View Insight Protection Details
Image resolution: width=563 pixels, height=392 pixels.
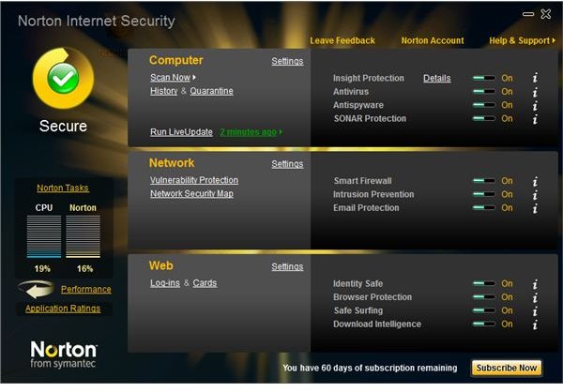coord(437,78)
